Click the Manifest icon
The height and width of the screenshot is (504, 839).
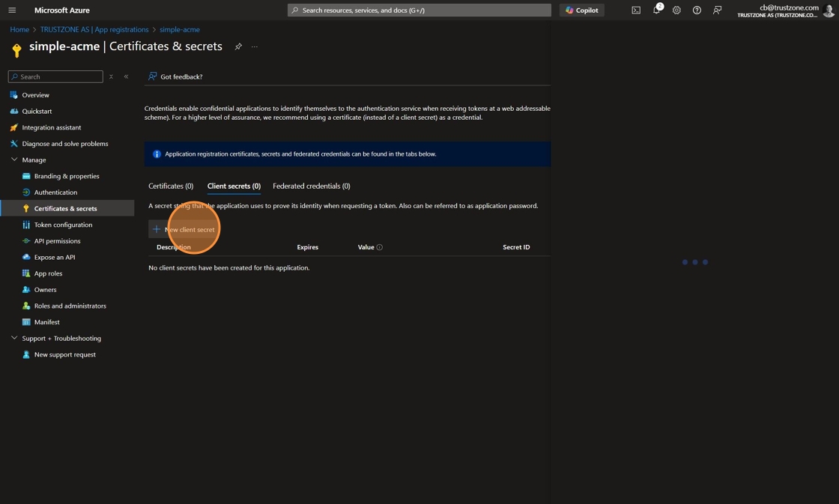tap(26, 322)
